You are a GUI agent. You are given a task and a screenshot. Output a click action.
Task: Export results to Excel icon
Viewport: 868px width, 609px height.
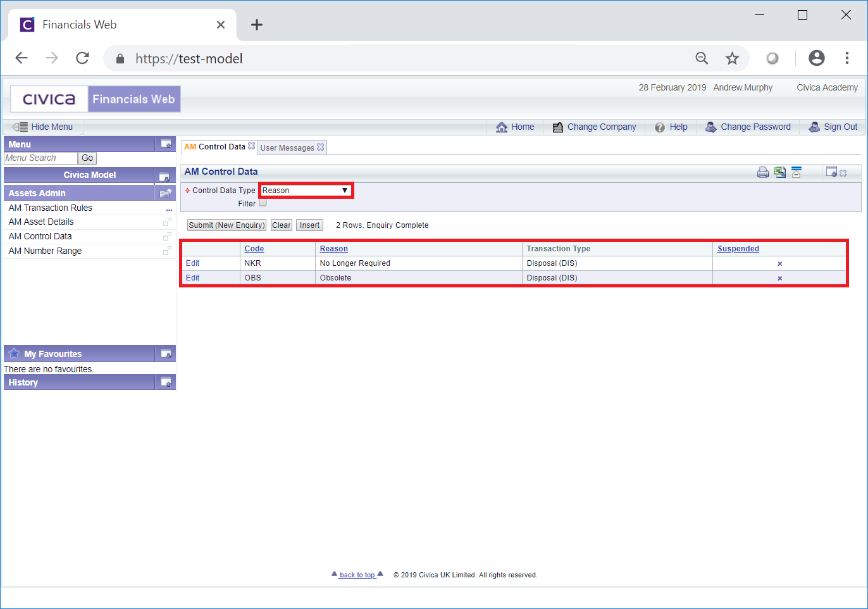pyautogui.click(x=780, y=172)
